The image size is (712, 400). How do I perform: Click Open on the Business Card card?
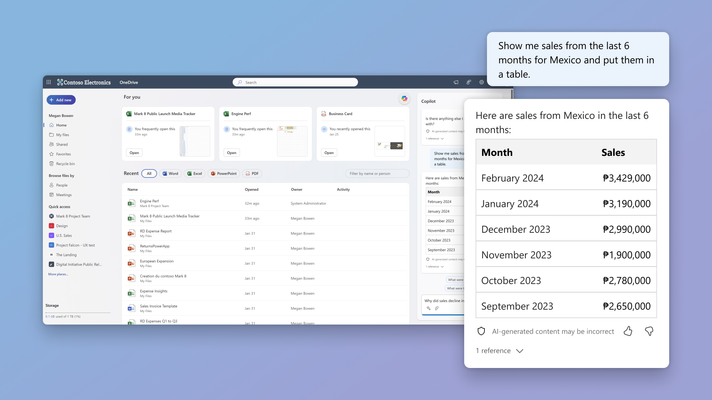click(329, 153)
